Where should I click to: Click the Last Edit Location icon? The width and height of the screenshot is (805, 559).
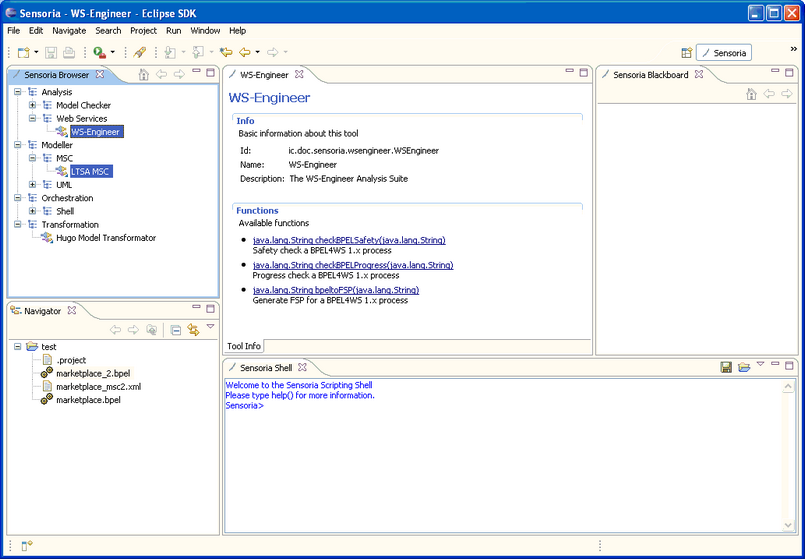(x=226, y=52)
